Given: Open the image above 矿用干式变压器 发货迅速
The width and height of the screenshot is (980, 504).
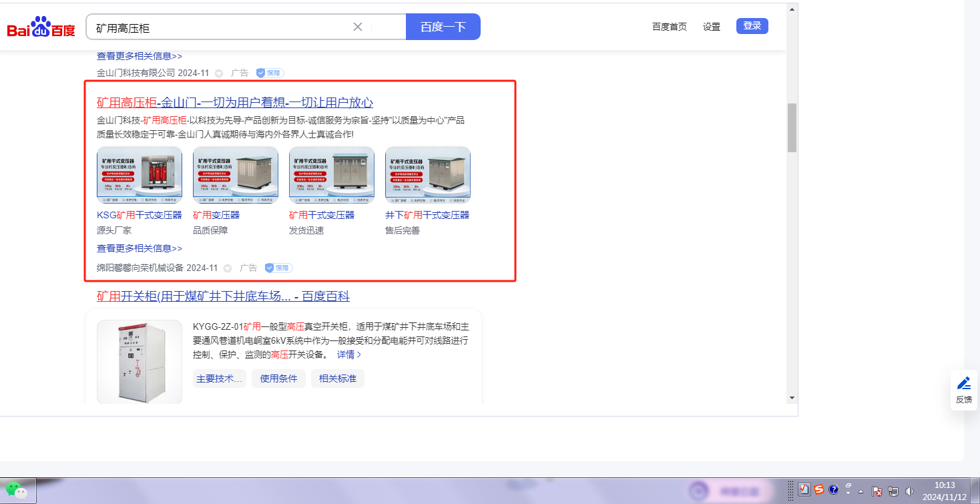Looking at the screenshot, I should [332, 175].
